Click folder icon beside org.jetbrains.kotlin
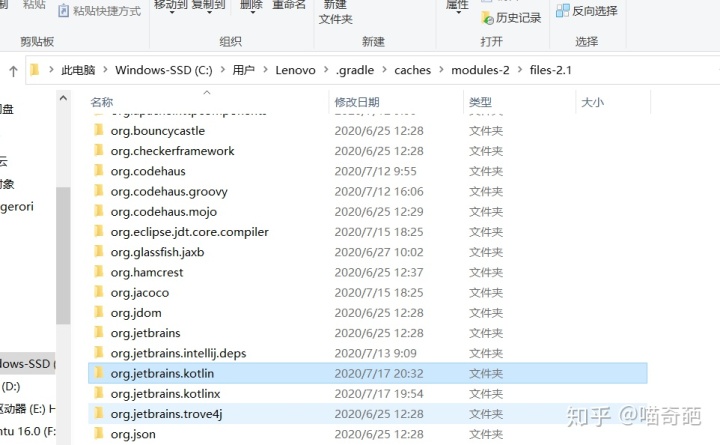The image size is (720, 445). [98, 373]
